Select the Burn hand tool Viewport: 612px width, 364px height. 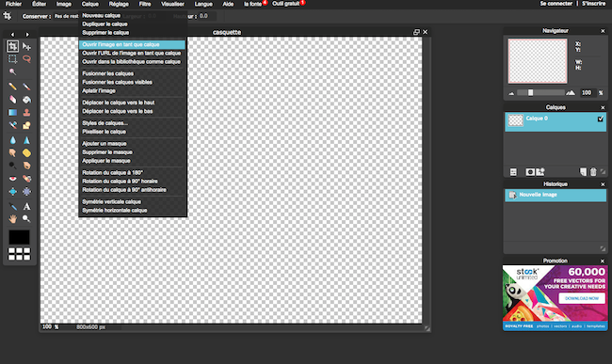pos(26,166)
